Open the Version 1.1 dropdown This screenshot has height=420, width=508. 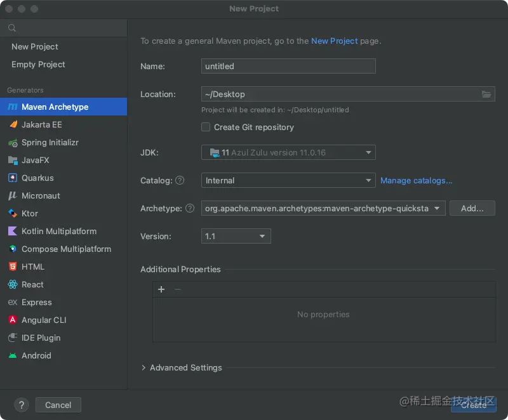click(236, 236)
